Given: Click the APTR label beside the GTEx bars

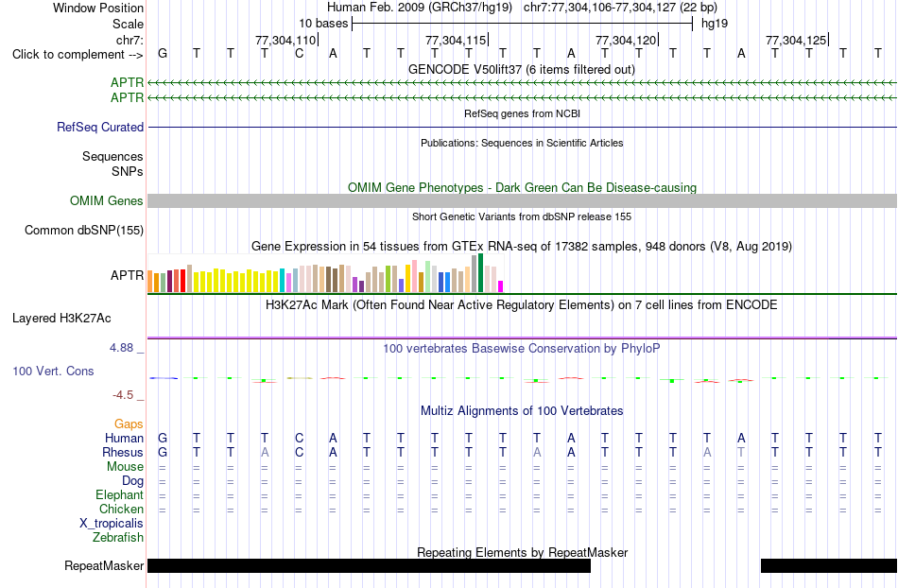Looking at the screenshot, I should (127, 275).
